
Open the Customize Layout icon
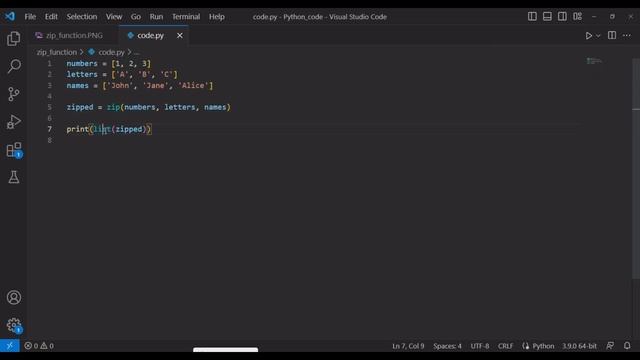click(x=577, y=16)
